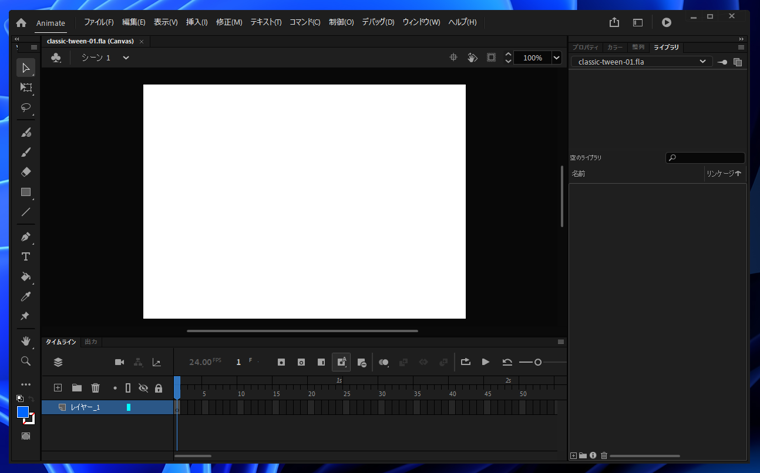Click the blue fill color swatch
This screenshot has width=760, height=473.
[x=22, y=412]
